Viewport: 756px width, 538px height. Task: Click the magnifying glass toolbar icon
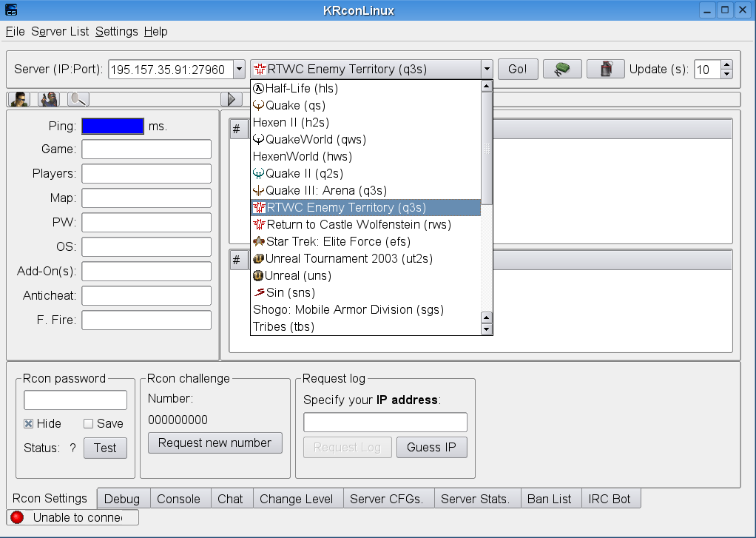point(78,99)
